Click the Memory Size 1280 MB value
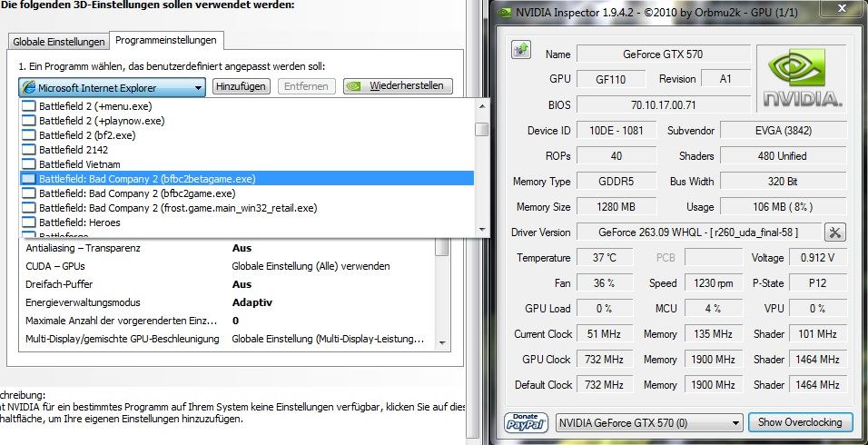 click(x=616, y=207)
